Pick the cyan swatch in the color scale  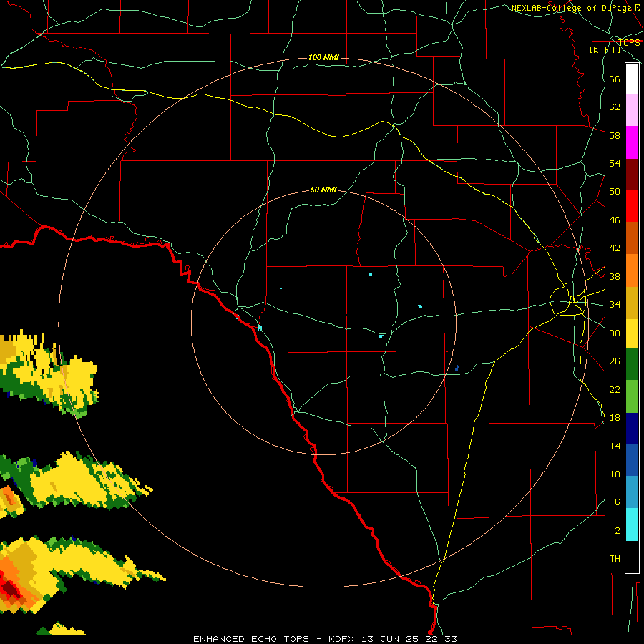click(632, 525)
